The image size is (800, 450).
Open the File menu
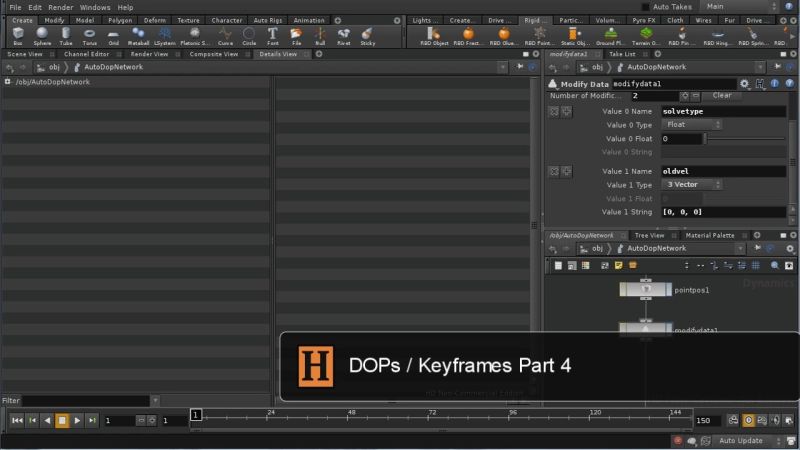(x=15, y=7)
